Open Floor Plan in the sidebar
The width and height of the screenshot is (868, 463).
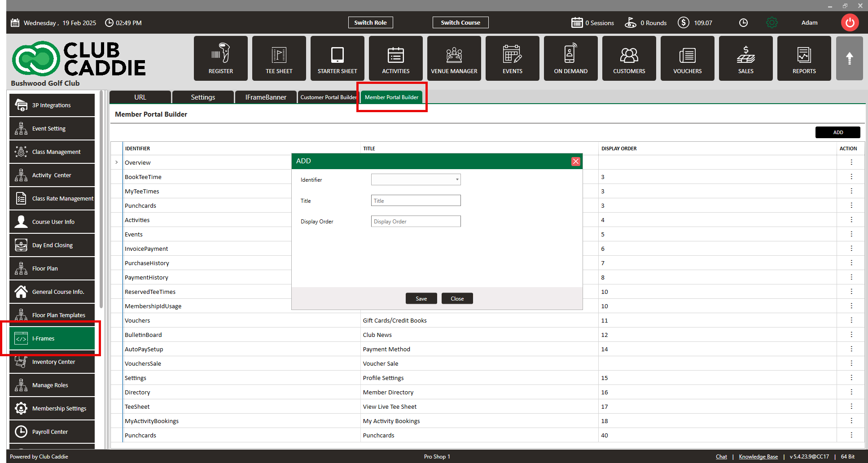[52, 268]
